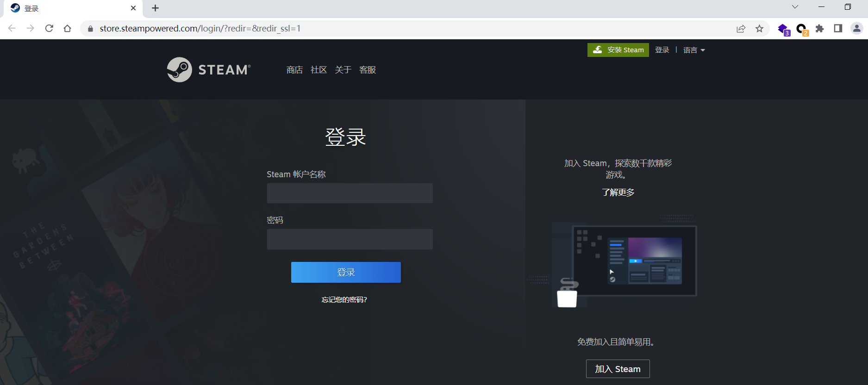Open the 关于 menu item

[343, 70]
